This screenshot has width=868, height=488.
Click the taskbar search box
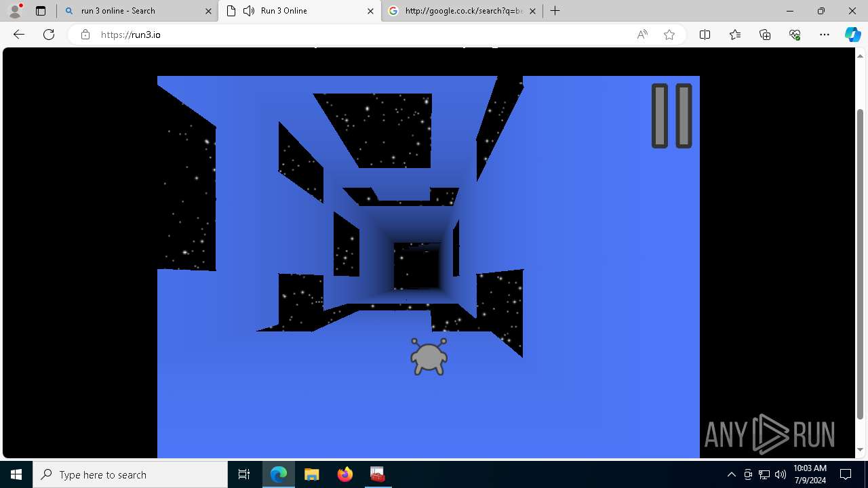tap(130, 474)
